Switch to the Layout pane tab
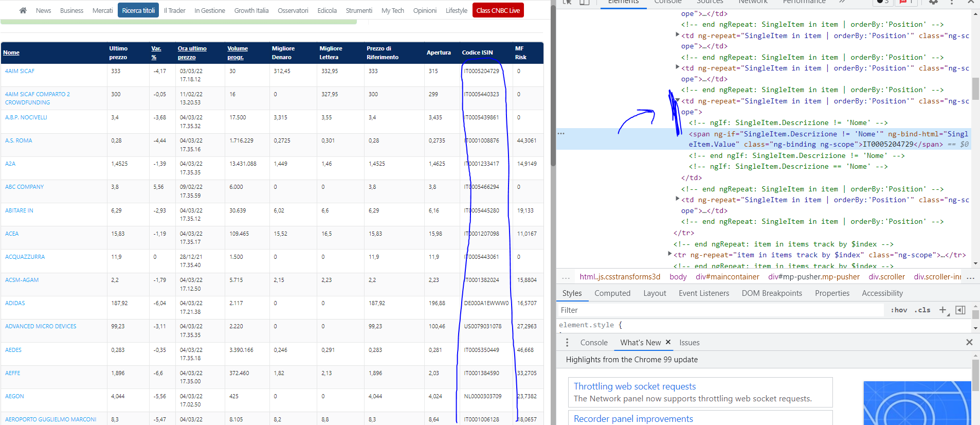Image resolution: width=980 pixels, height=425 pixels. [655, 293]
